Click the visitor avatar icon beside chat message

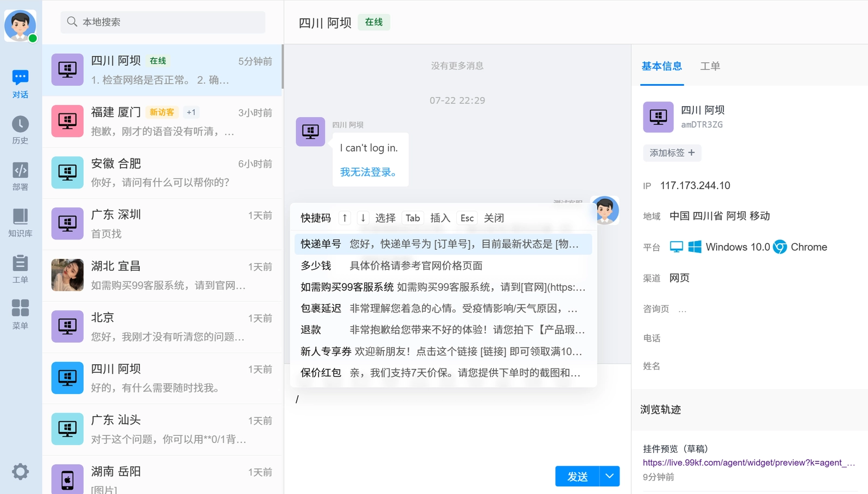point(310,131)
